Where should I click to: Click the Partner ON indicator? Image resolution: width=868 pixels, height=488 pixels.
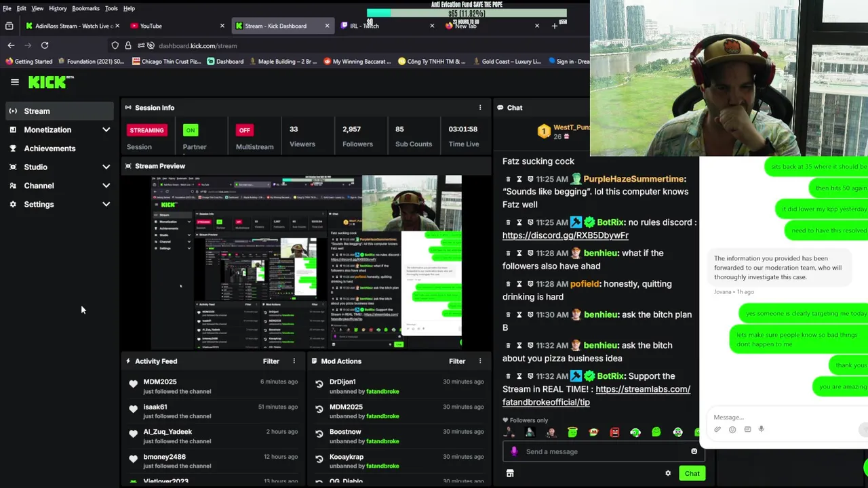point(191,130)
